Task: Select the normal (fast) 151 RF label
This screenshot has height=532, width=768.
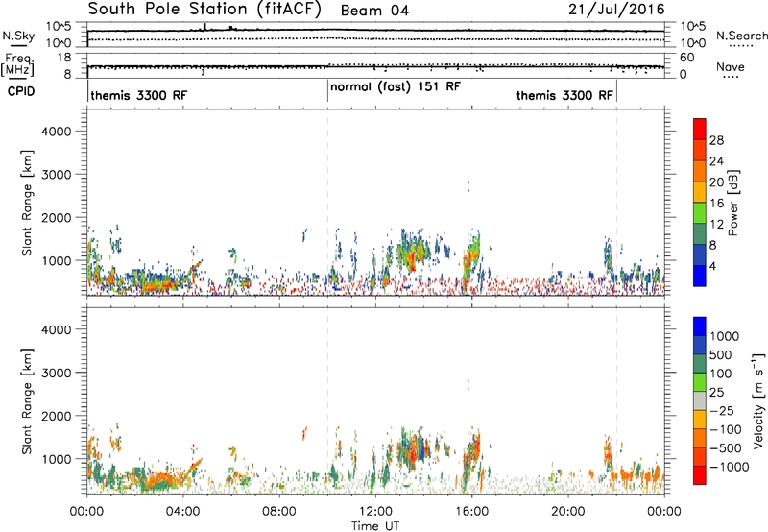Action: pos(396,86)
